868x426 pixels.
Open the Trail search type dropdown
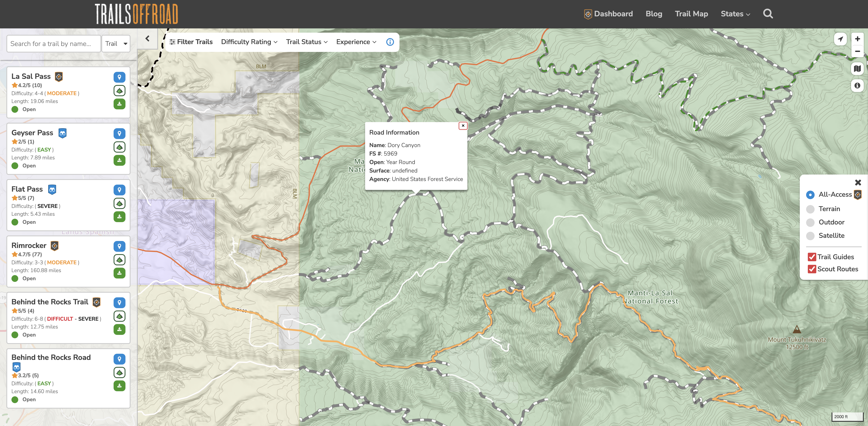tap(116, 43)
